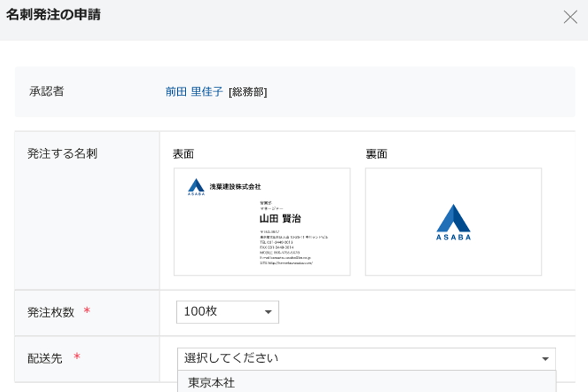
Task: Open the 100枚 quantity dropdown
Action: [227, 312]
